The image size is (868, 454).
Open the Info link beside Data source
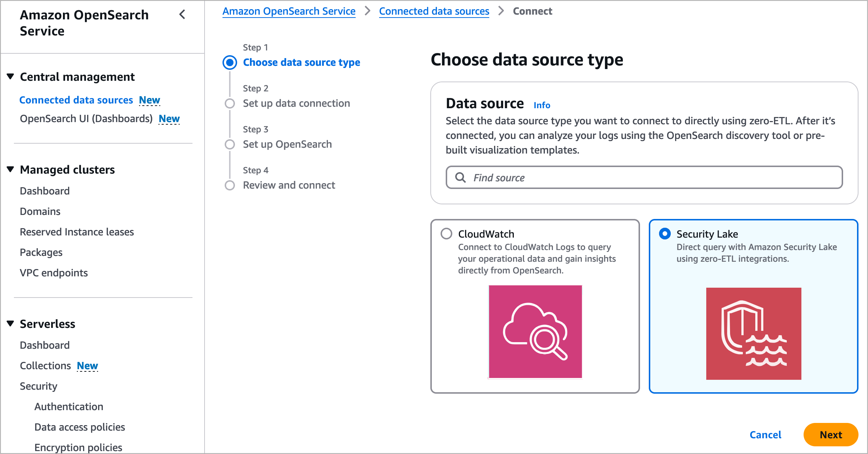[542, 105]
